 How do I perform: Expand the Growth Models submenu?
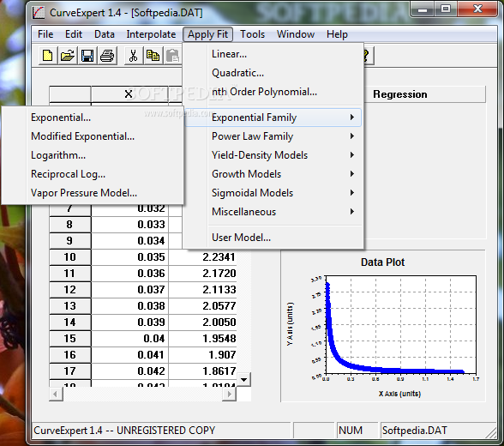click(x=273, y=174)
